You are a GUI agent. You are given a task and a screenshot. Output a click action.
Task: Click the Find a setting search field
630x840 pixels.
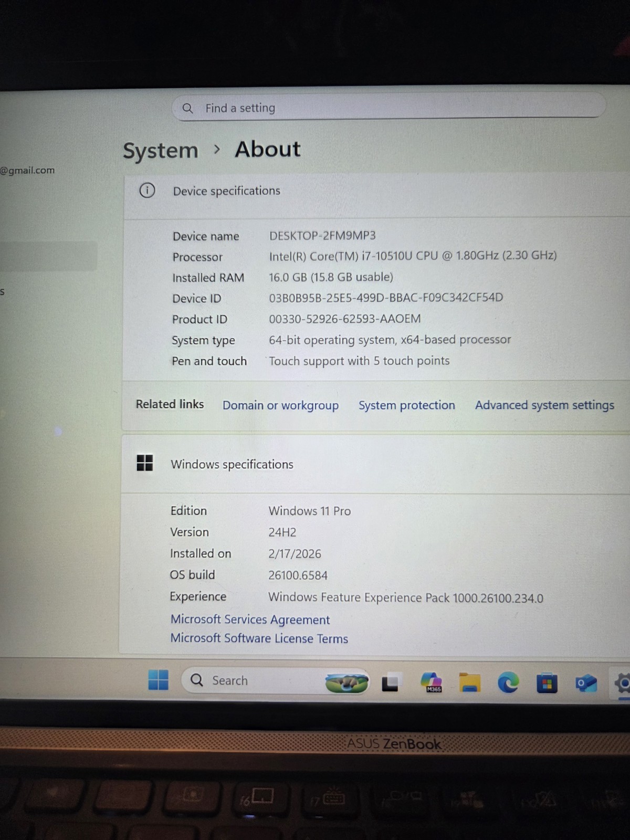click(x=388, y=108)
